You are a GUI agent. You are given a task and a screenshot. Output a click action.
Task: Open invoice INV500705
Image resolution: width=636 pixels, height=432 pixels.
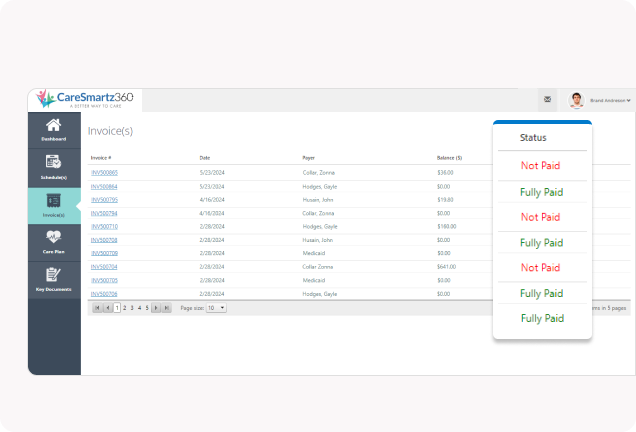pyautogui.click(x=104, y=280)
